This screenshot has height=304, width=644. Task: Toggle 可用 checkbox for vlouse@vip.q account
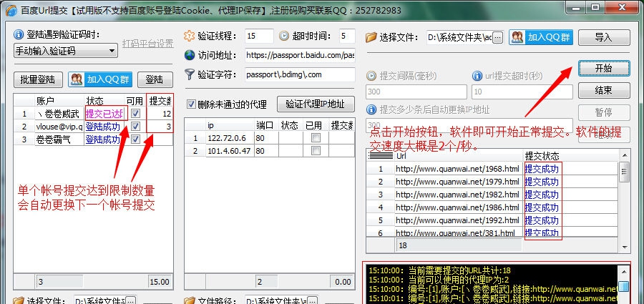coord(135,126)
